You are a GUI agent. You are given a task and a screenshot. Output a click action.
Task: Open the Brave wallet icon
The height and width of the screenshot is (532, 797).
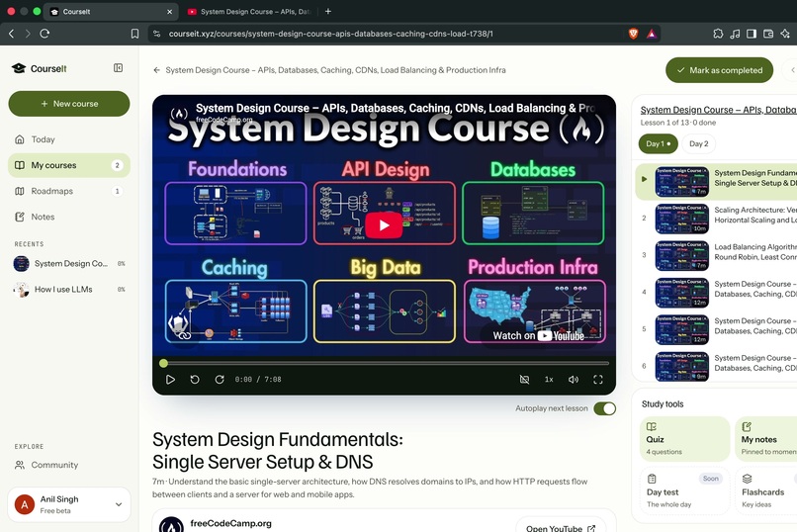point(768,34)
